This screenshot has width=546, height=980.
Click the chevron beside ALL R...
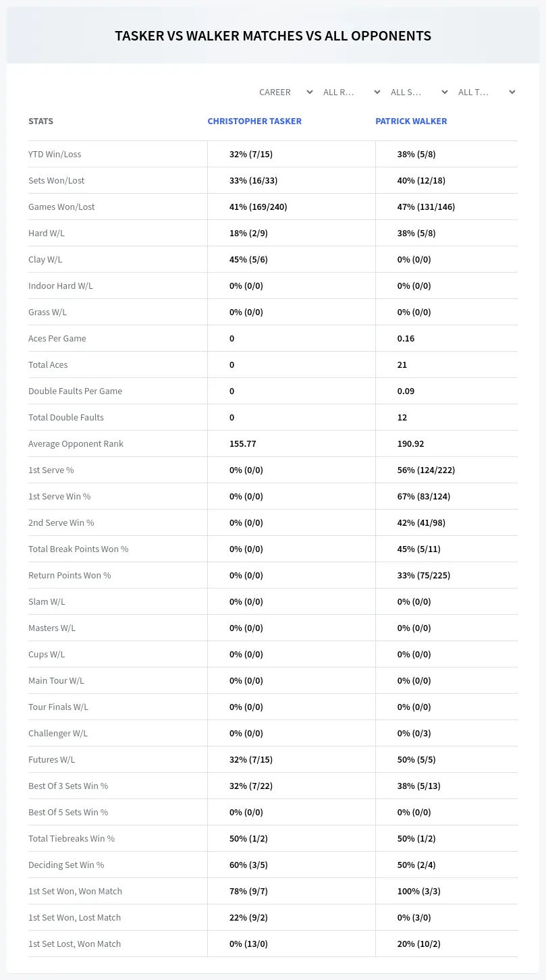pos(377,92)
